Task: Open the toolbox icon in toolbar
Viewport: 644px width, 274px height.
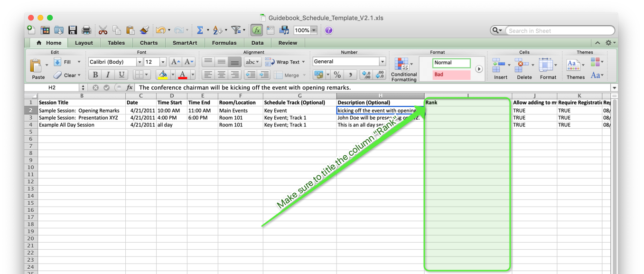Action: (x=271, y=30)
